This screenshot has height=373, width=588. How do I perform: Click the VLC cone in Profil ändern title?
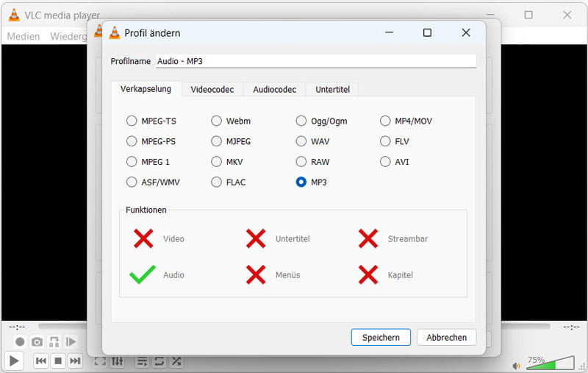(x=114, y=33)
